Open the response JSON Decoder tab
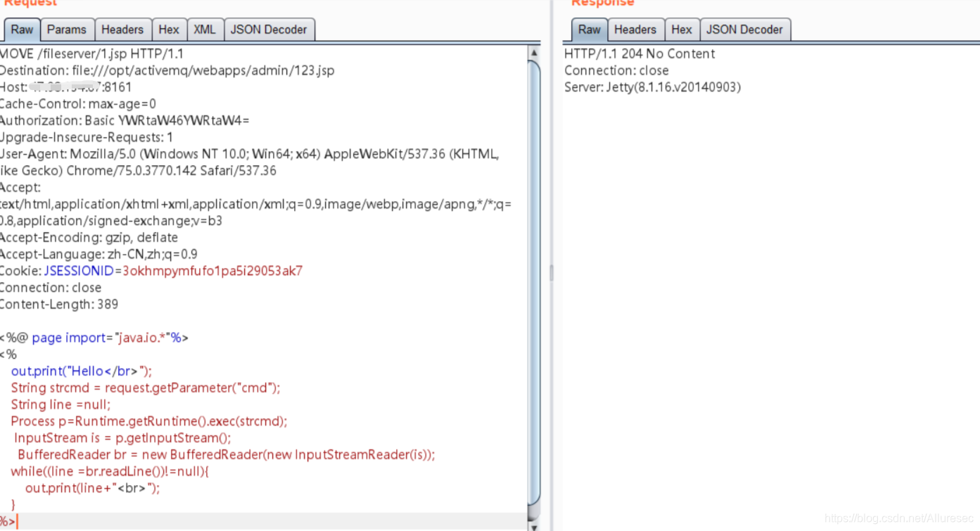 745,30
